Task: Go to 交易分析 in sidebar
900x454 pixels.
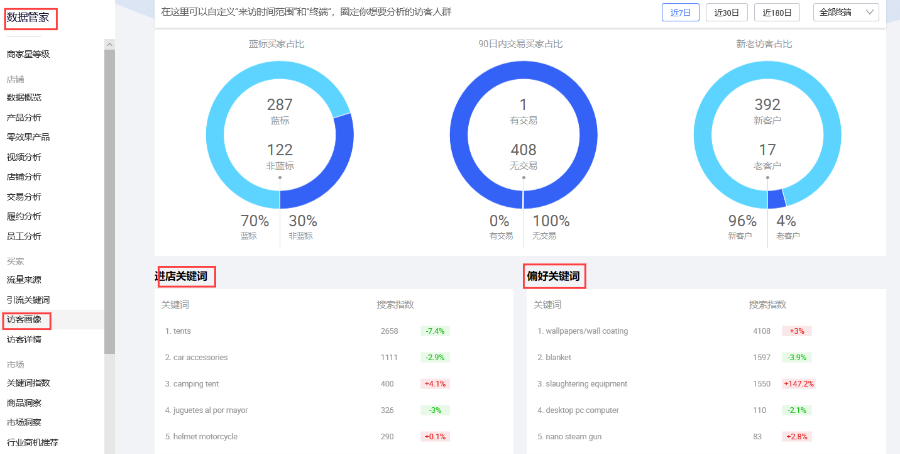Action: pyautogui.click(x=24, y=196)
